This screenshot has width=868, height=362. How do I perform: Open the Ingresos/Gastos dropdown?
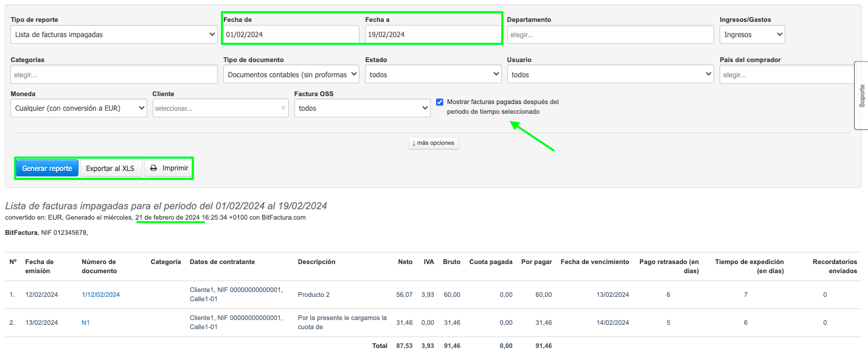point(752,35)
